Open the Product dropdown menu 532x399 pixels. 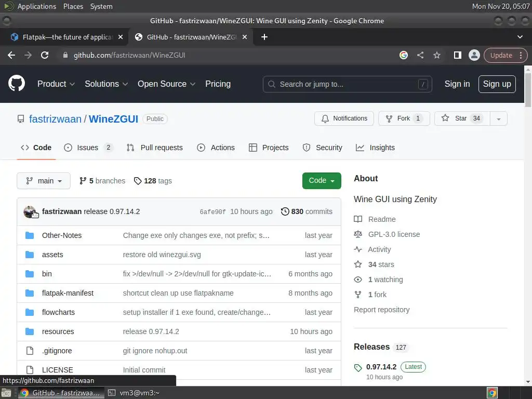tap(56, 84)
